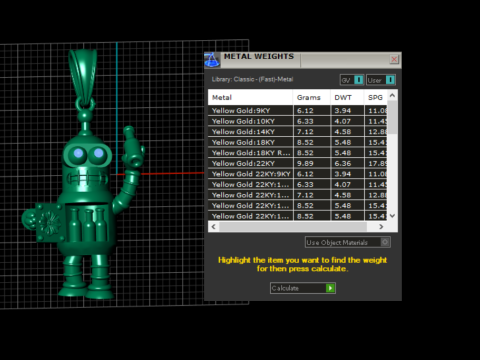The height and width of the screenshot is (360, 480).
Task: Click the Library: Classic - (Fast)-Metal label
Action: 252,79
